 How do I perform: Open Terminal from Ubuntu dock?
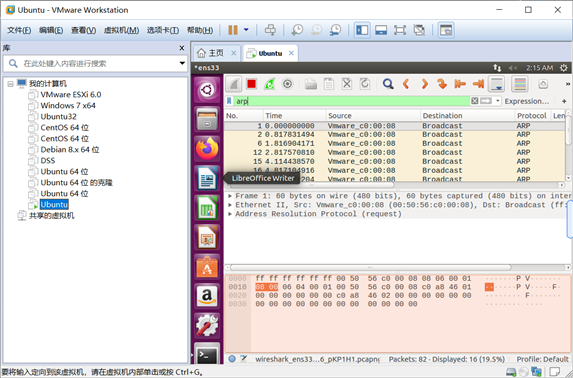pos(207,354)
